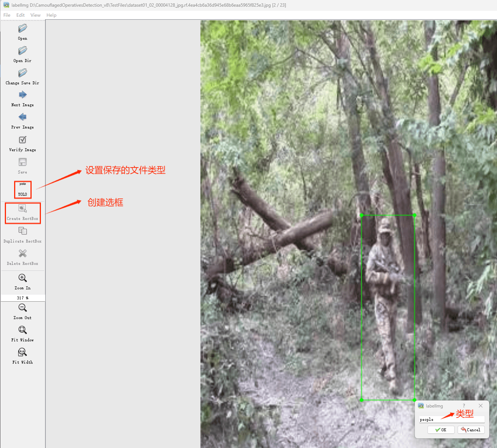The image size is (497, 448).
Task: Close the labelImg label dialog
Action: click(481, 406)
